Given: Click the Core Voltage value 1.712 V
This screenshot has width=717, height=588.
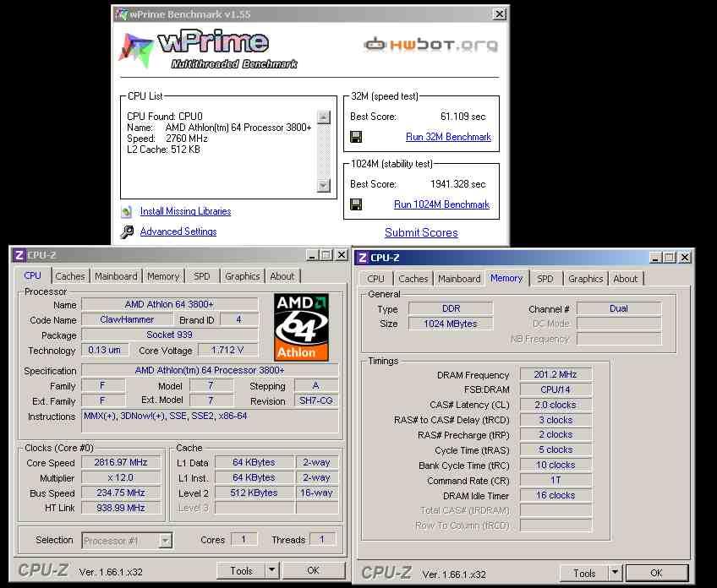Looking at the screenshot, I should (227, 350).
